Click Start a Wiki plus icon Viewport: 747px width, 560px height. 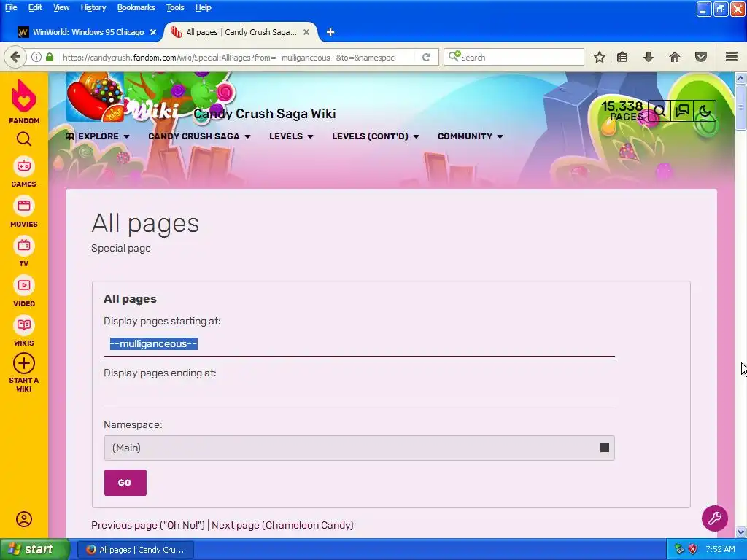coord(24,364)
